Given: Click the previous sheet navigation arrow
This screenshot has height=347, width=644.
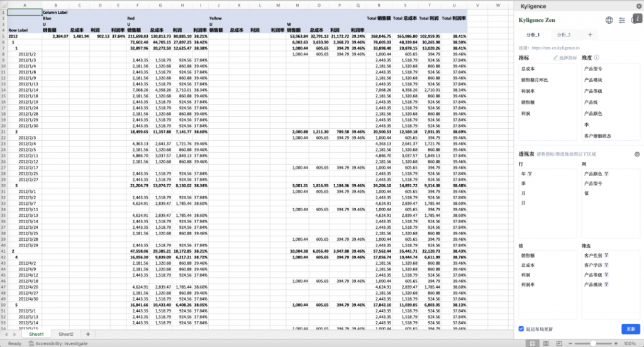Looking at the screenshot, I should click(x=6, y=334).
